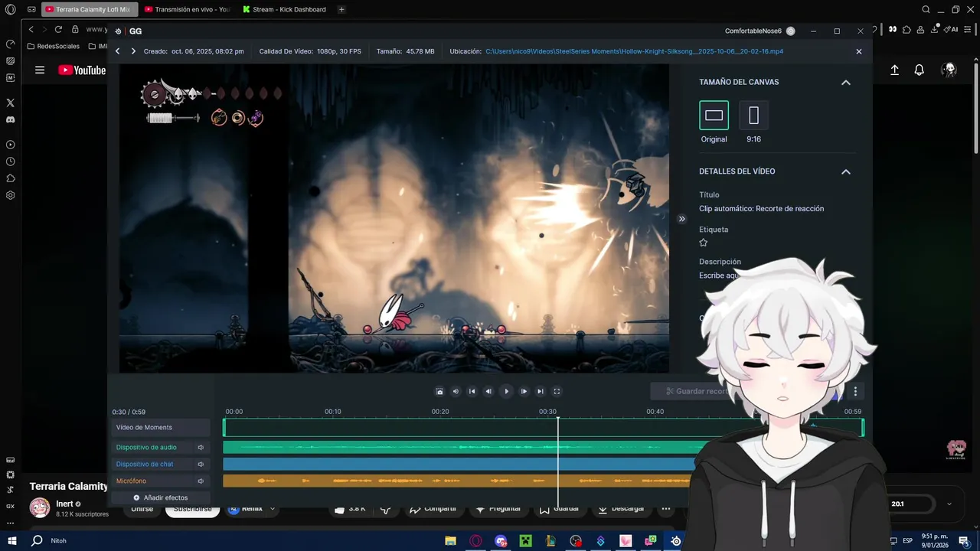Click the YouTube create upload icon
Screen dimensions: 980x551
pyautogui.click(x=894, y=70)
